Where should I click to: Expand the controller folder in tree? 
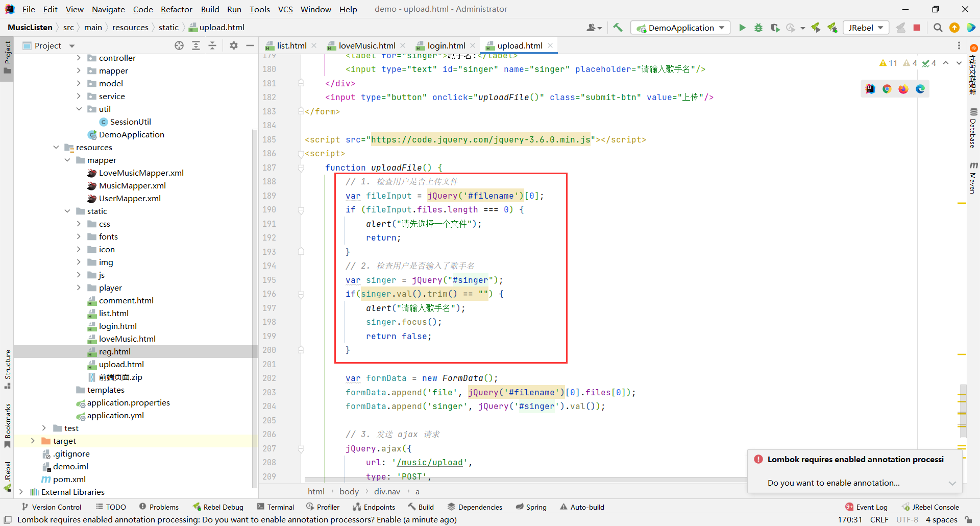coord(79,58)
